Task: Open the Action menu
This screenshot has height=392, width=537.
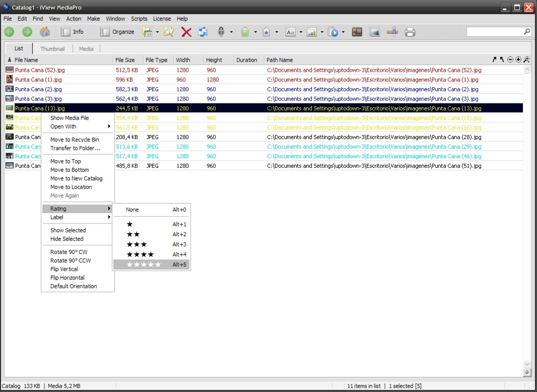Action: 73,19
